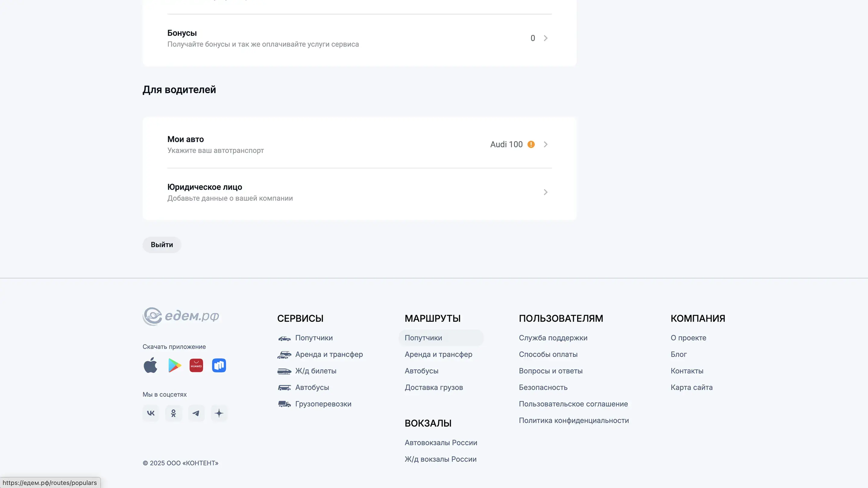This screenshot has height=488, width=868.
Task: Click the blue RuStore app icon
Action: click(x=219, y=365)
